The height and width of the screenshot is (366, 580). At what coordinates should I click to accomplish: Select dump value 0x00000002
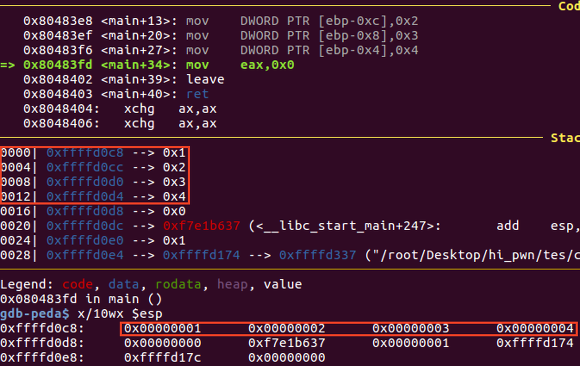pyautogui.click(x=286, y=328)
